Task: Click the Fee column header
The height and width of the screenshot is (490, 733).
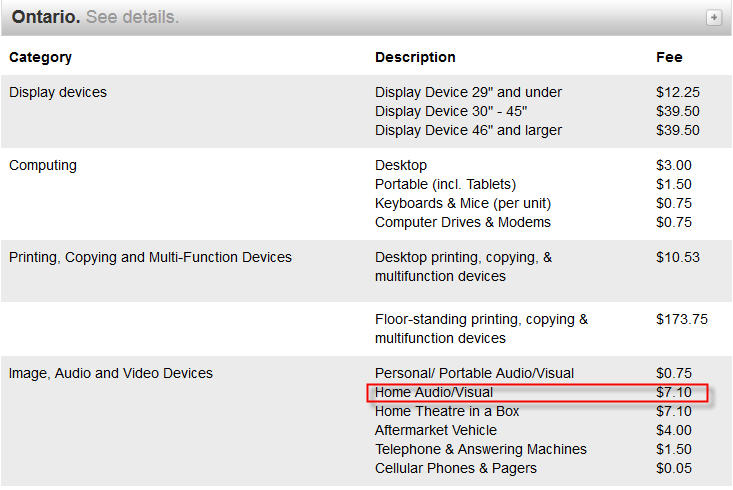Action: point(669,57)
